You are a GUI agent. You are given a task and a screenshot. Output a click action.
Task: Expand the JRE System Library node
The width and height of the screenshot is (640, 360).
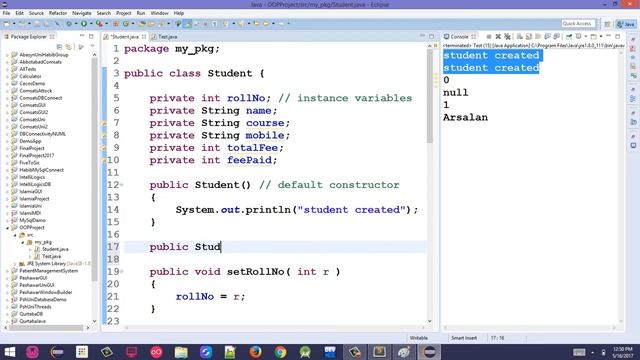coord(15,264)
